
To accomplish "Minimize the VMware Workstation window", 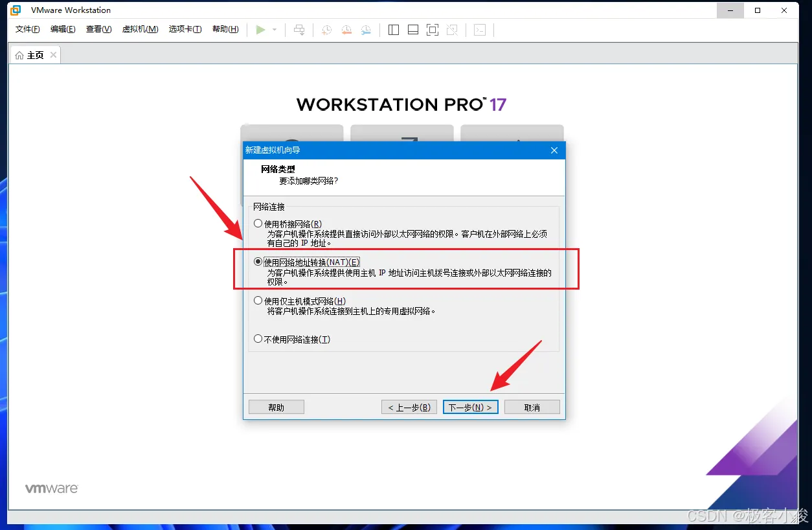I will click(731, 10).
